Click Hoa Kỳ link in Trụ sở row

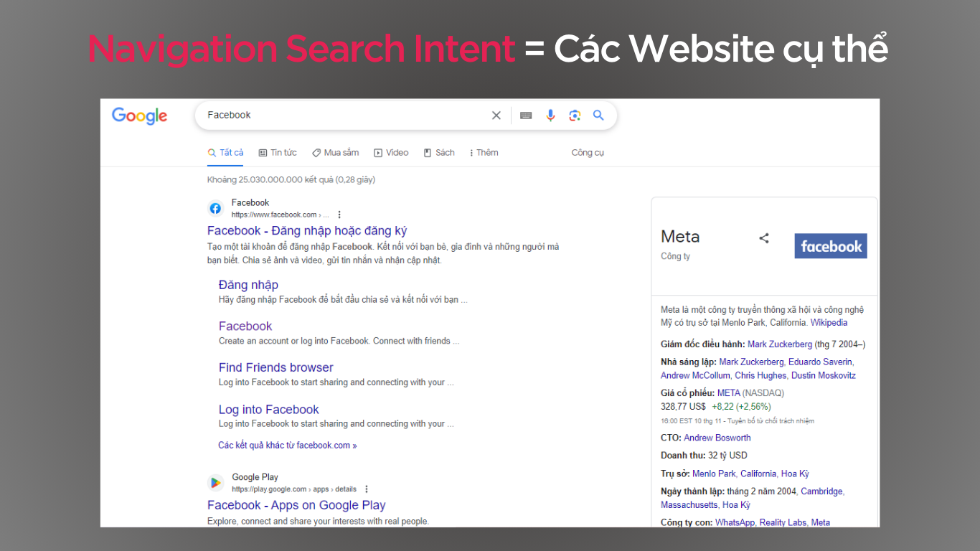tap(795, 474)
